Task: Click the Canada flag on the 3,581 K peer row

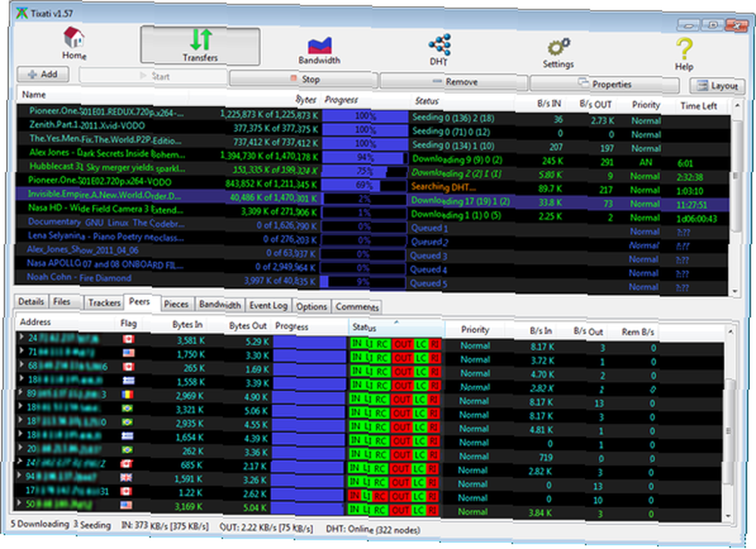Action: click(129, 339)
